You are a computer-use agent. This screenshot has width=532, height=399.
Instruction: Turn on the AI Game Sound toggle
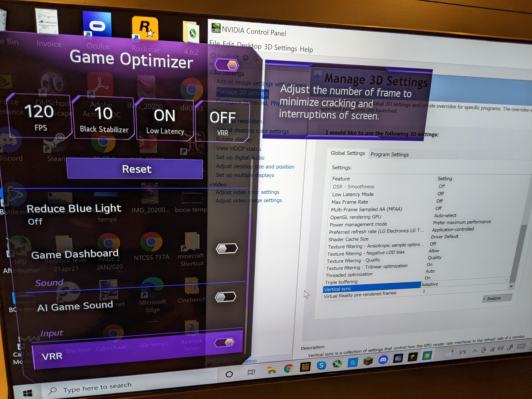226,297
